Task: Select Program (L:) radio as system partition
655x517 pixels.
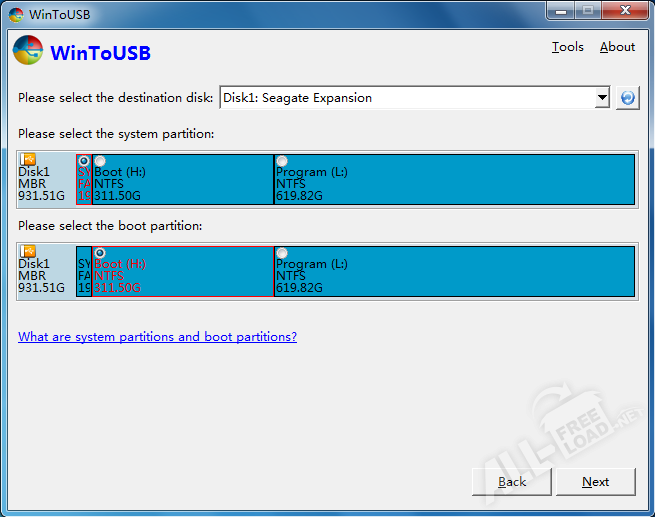Action: point(282,161)
